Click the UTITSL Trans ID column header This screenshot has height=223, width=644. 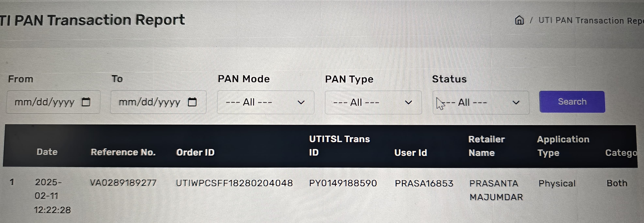tap(339, 146)
